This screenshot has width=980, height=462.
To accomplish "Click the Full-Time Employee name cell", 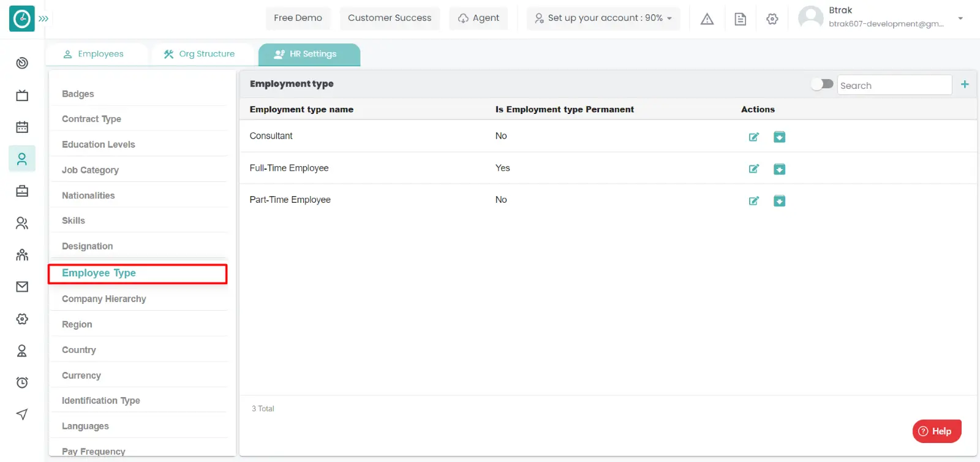I will click(289, 168).
